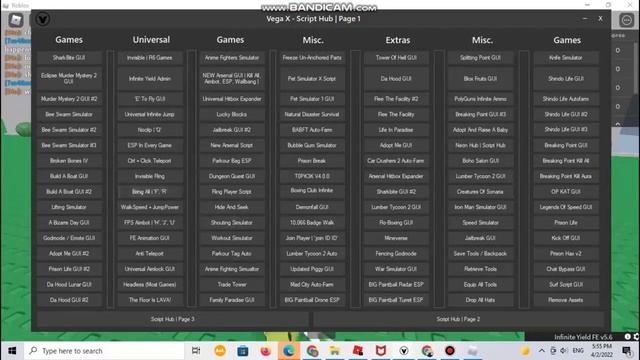640x360 pixels.
Task: Open the volume tray icon
Action: click(x=564, y=351)
